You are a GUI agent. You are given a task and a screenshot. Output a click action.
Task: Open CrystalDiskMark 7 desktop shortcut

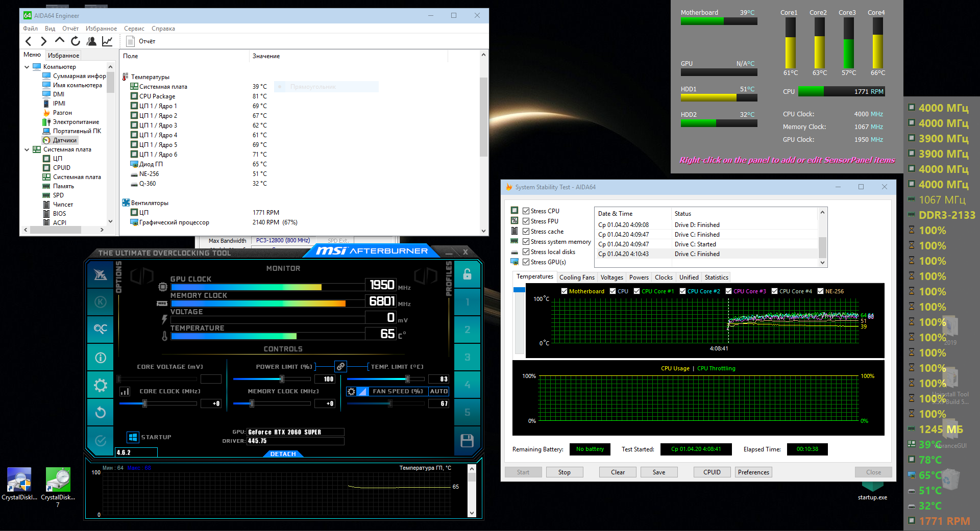coord(58,488)
